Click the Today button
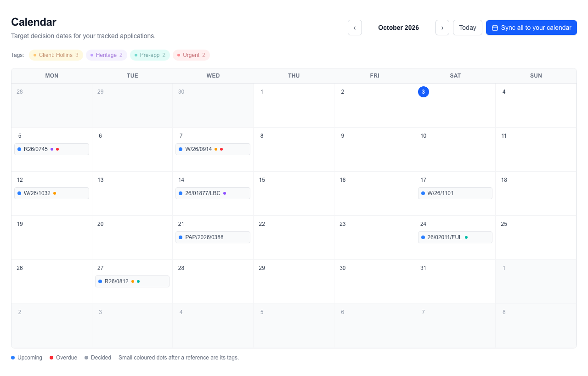The height and width of the screenshot is (376, 588). [468, 28]
